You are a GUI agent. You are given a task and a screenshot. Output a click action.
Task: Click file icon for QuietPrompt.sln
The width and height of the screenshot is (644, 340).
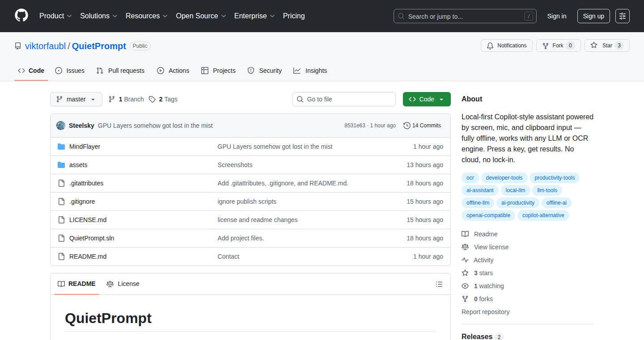(61, 238)
